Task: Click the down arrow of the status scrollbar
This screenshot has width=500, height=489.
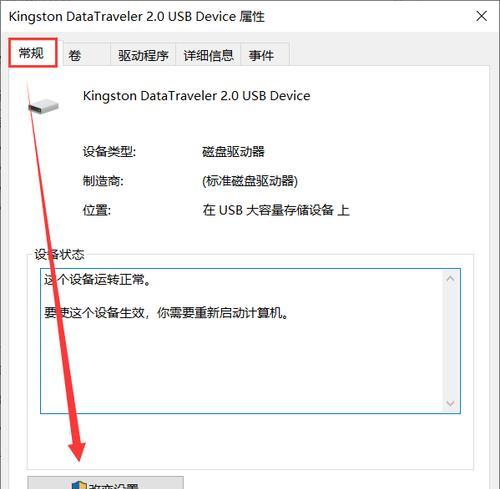Action: (x=450, y=403)
